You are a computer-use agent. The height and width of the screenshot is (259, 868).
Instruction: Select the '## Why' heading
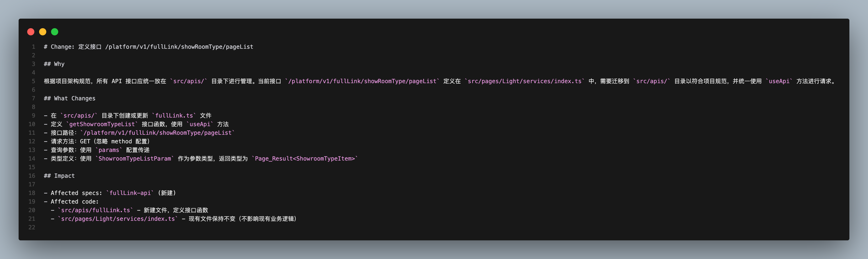[x=54, y=64]
